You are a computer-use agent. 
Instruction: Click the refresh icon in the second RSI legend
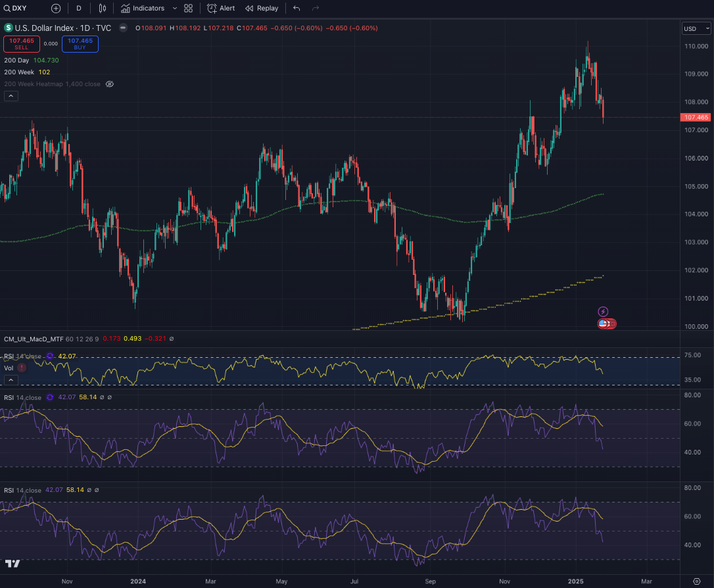[49, 397]
